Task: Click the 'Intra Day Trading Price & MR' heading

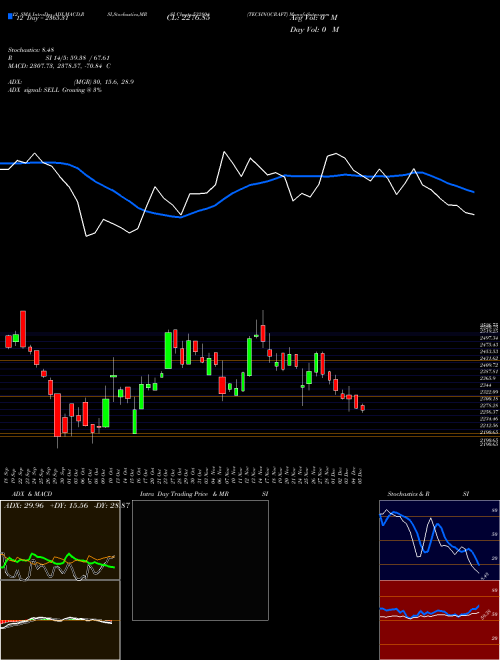Action: pos(186,494)
